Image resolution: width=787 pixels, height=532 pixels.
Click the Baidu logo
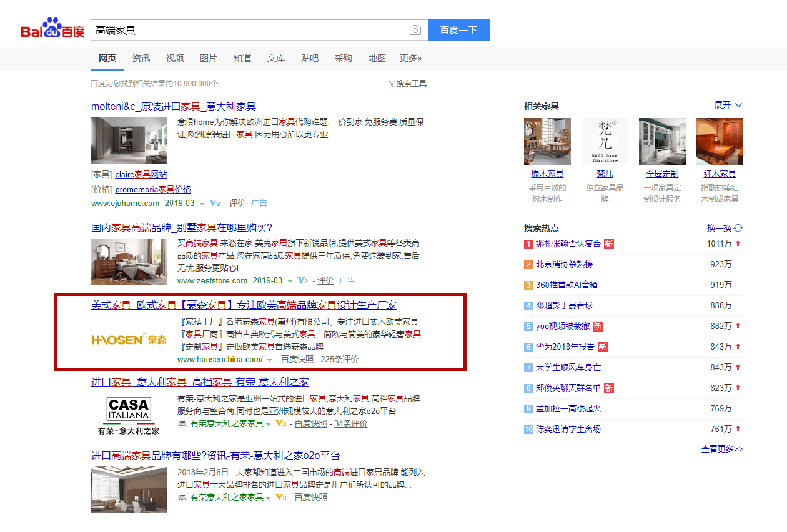pos(53,29)
